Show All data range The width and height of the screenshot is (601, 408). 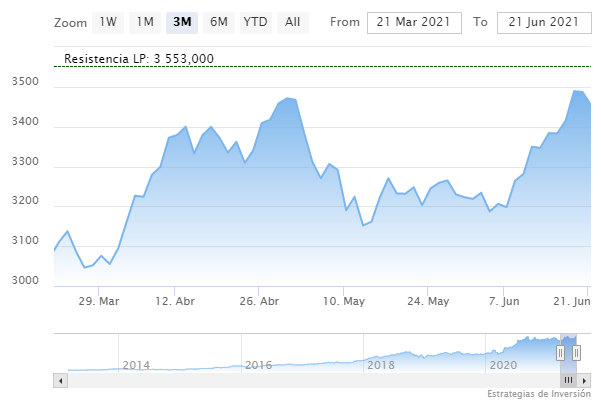pyautogui.click(x=292, y=22)
